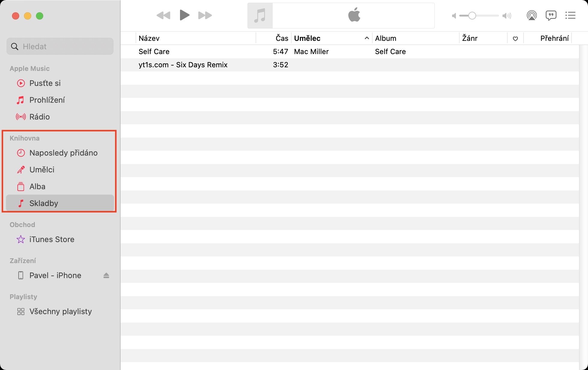Mute using the low volume speaker icon
This screenshot has width=588, height=370.
[x=454, y=16]
